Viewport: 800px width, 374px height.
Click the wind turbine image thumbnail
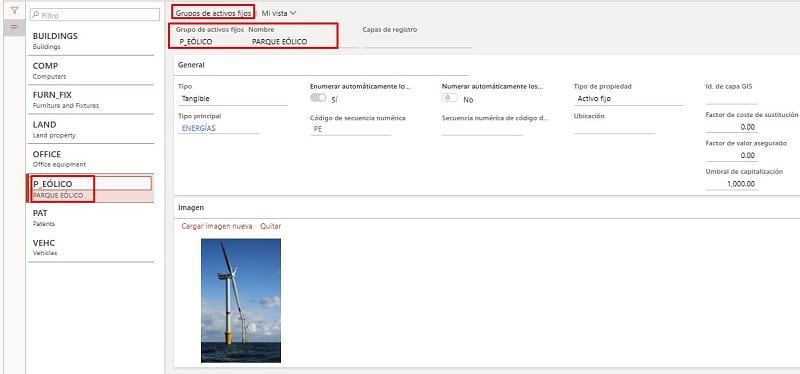coord(241,301)
